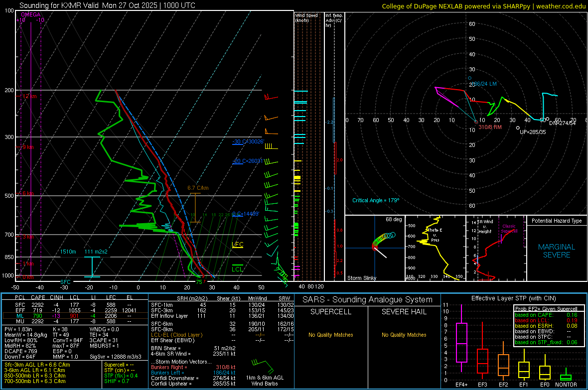Click the 'SigSvr = 12888 m3/s3' value
Screen dimensions: 588x390
click(x=116, y=357)
